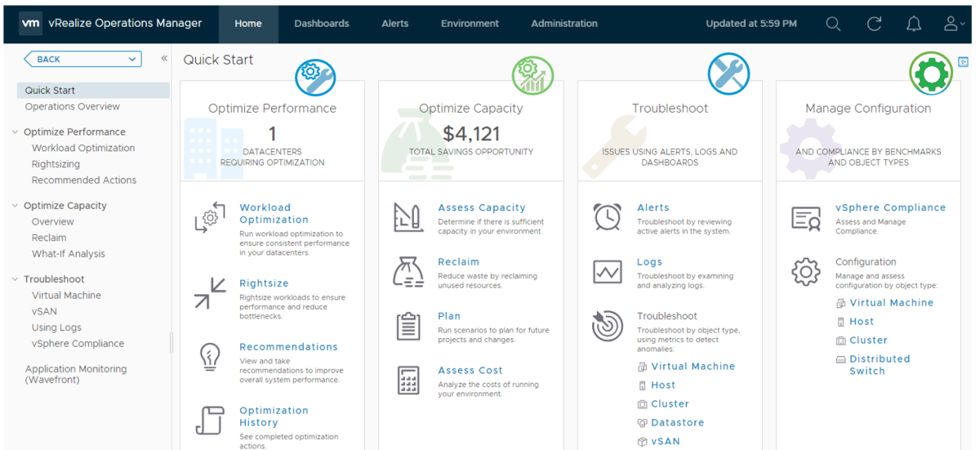This screenshot has height=450, width=980.
Task: Open the notifications bell icon
Action: pyautogui.click(x=914, y=24)
